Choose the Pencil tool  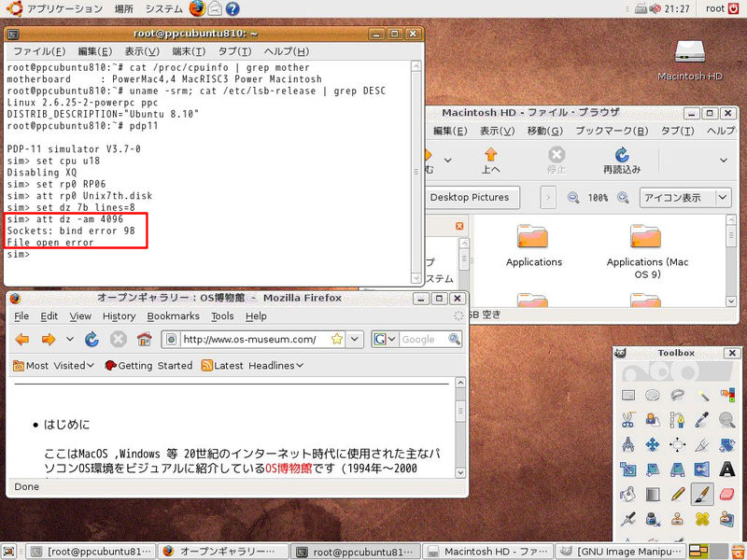click(x=678, y=495)
